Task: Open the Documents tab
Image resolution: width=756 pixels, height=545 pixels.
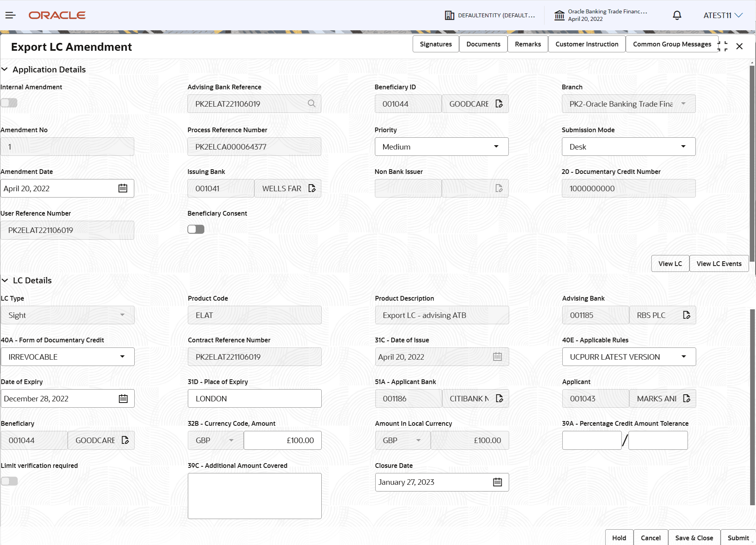Action: coord(483,44)
